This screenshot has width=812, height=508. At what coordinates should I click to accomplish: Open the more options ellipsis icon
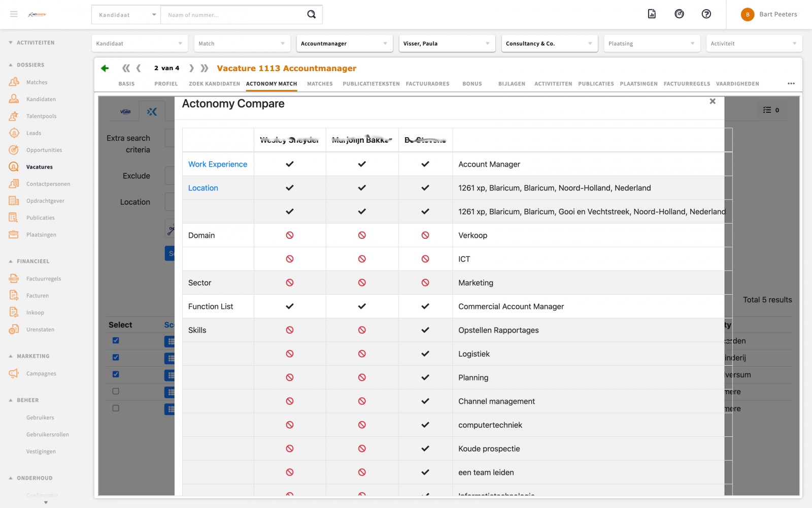[x=791, y=84]
